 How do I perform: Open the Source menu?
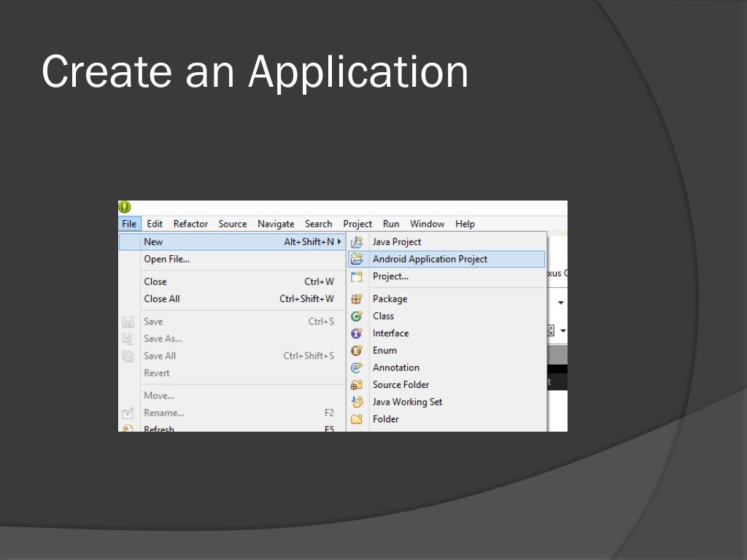click(x=233, y=224)
